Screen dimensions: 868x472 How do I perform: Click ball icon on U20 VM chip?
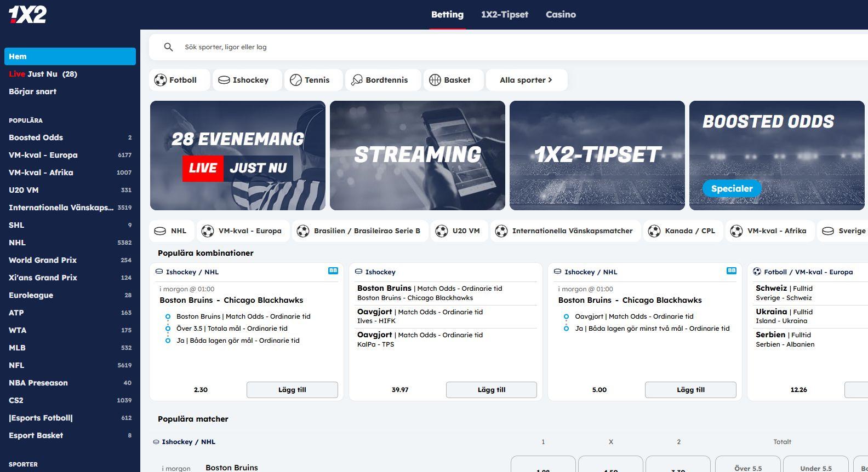(442, 231)
